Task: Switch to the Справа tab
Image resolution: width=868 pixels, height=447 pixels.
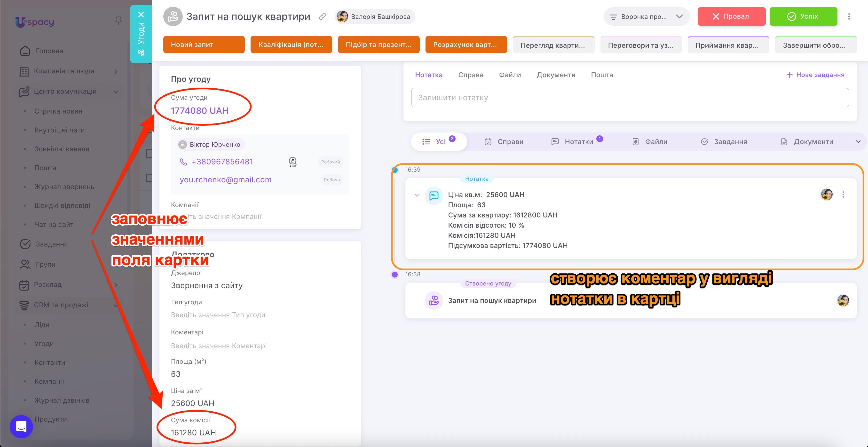Action: click(471, 75)
